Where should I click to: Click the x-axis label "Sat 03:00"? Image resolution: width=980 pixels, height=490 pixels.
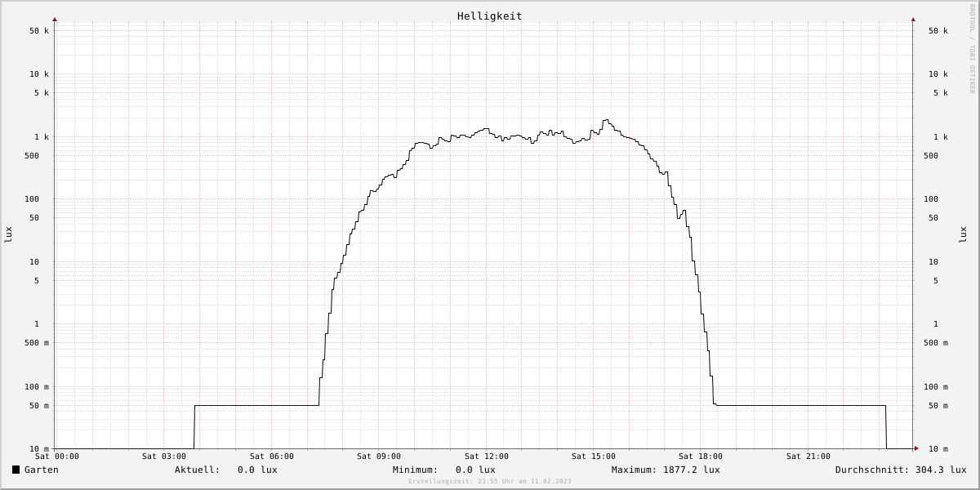click(164, 457)
